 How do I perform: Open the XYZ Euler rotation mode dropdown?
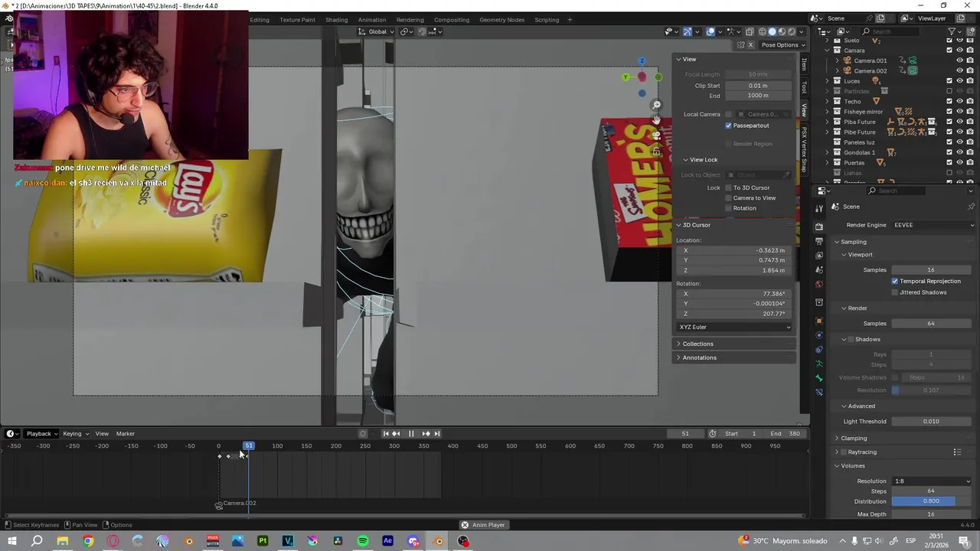734,327
